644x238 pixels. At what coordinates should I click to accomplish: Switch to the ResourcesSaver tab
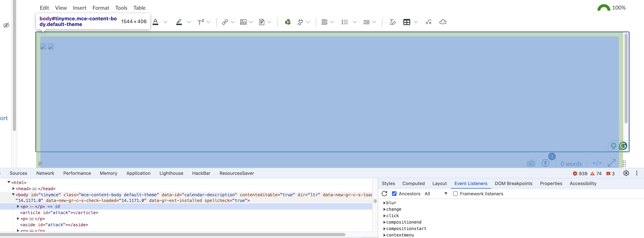point(237,173)
